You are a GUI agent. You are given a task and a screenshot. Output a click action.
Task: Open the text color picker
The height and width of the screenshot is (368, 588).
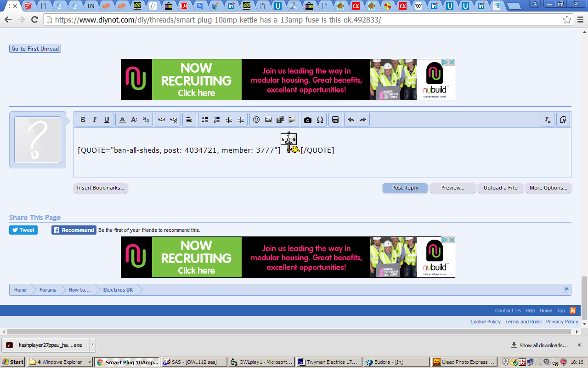(122, 120)
